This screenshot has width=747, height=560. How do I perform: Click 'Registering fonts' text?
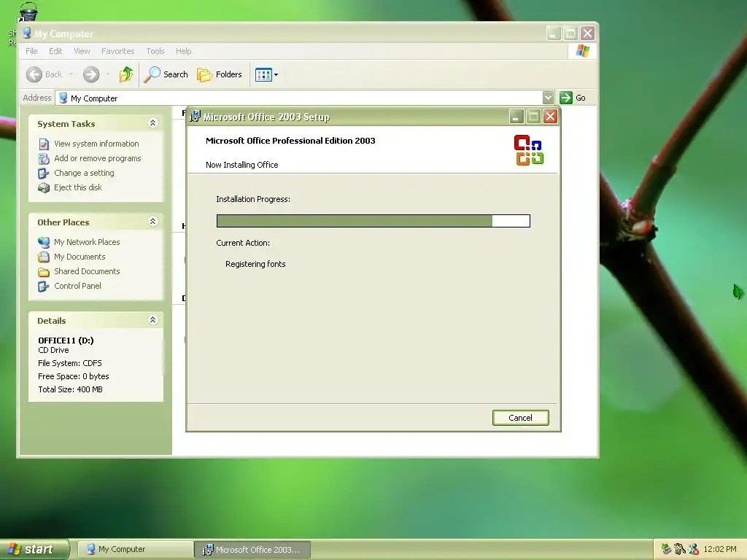pos(255,264)
